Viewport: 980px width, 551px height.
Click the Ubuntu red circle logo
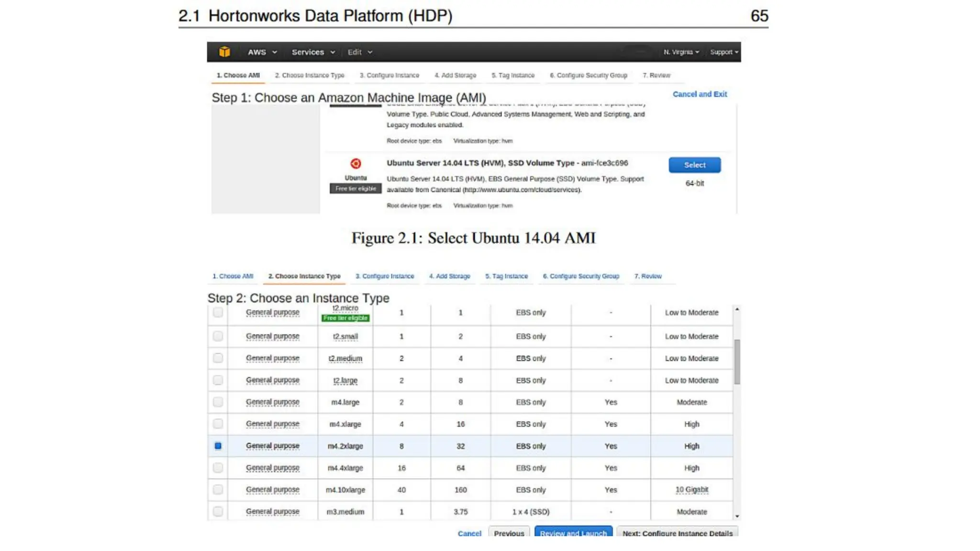pos(356,164)
